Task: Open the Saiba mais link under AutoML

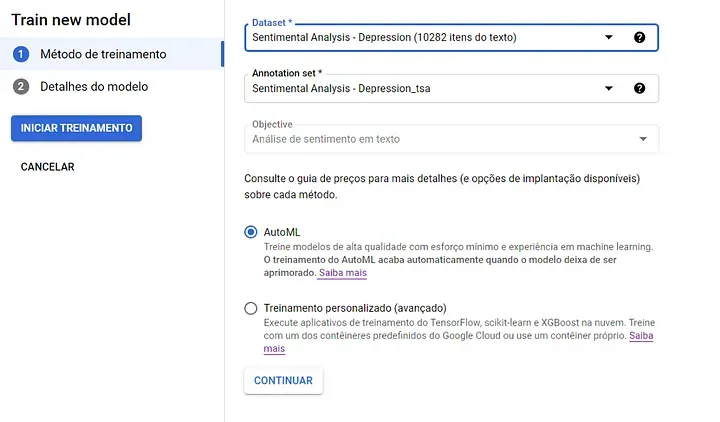Action: coord(342,273)
